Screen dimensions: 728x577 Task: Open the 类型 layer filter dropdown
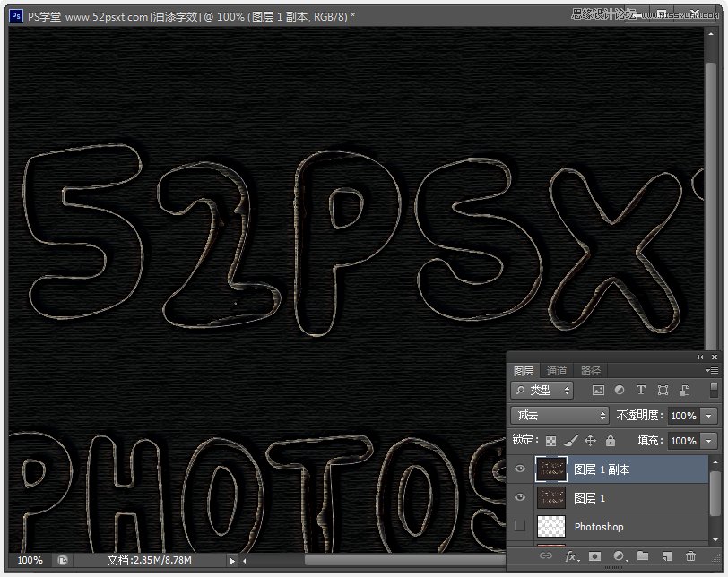tap(542, 390)
